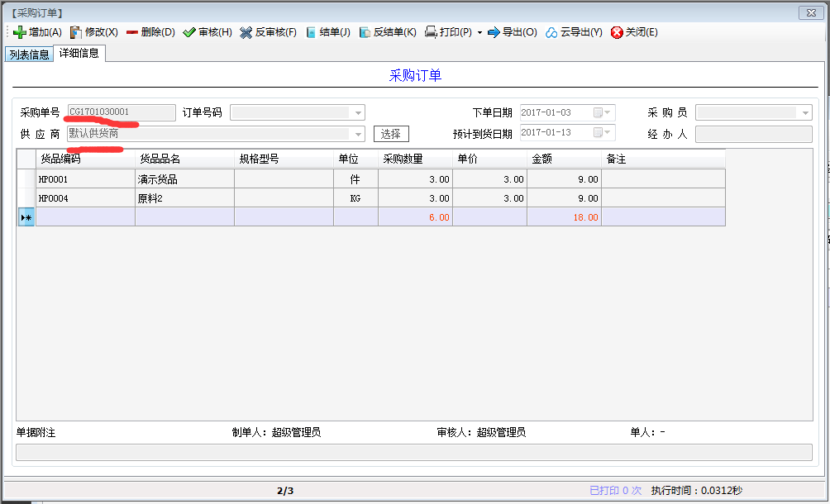Click the 反结单(K) reopen toolbar button
830x504 pixels.
point(388,32)
